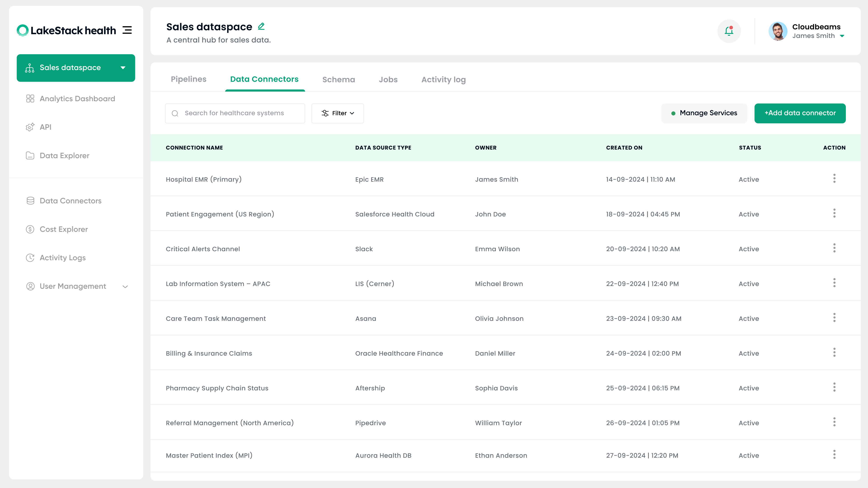The image size is (868, 488).
Task: Open Analytics Dashboard from sidebar
Action: (x=77, y=99)
